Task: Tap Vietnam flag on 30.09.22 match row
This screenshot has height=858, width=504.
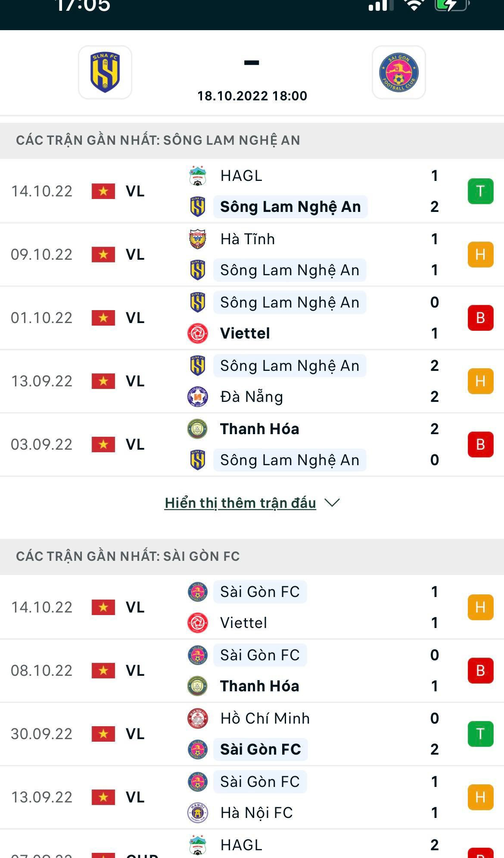Action: pos(103,734)
